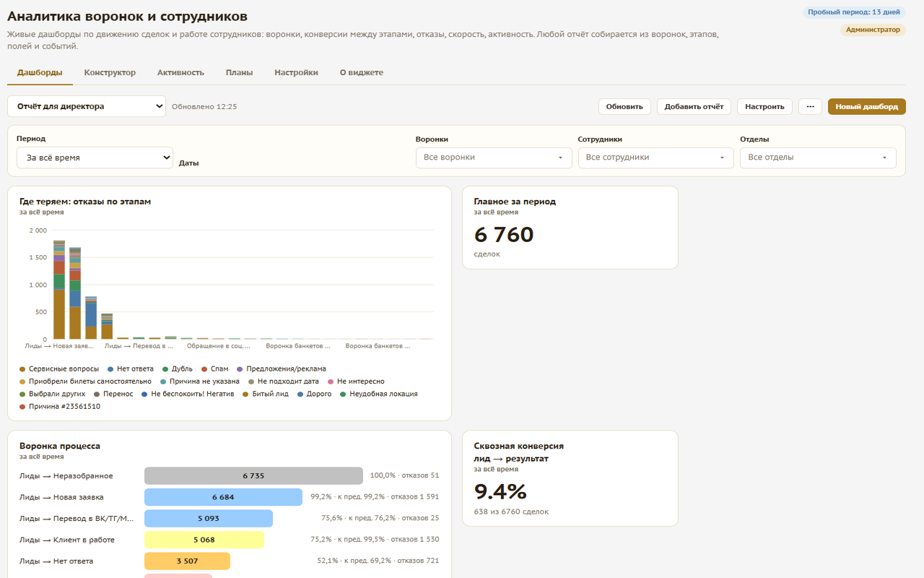
Task: Toggle Причина #23561510 legend entry
Action: (60, 407)
